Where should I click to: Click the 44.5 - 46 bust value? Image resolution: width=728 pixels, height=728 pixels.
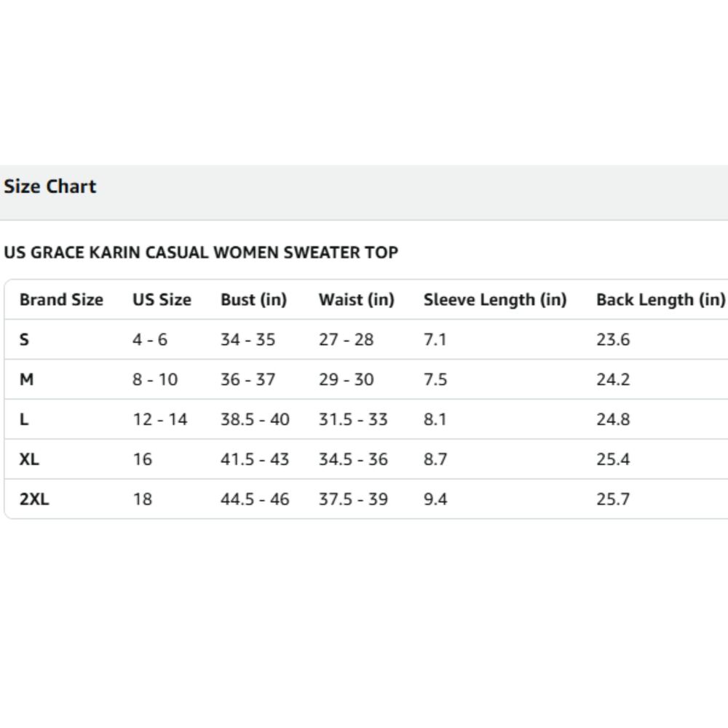(255, 499)
